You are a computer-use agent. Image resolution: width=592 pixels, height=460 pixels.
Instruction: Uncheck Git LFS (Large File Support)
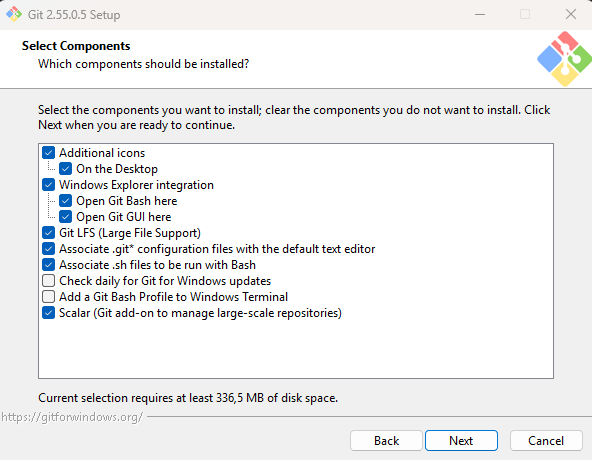pyautogui.click(x=48, y=233)
